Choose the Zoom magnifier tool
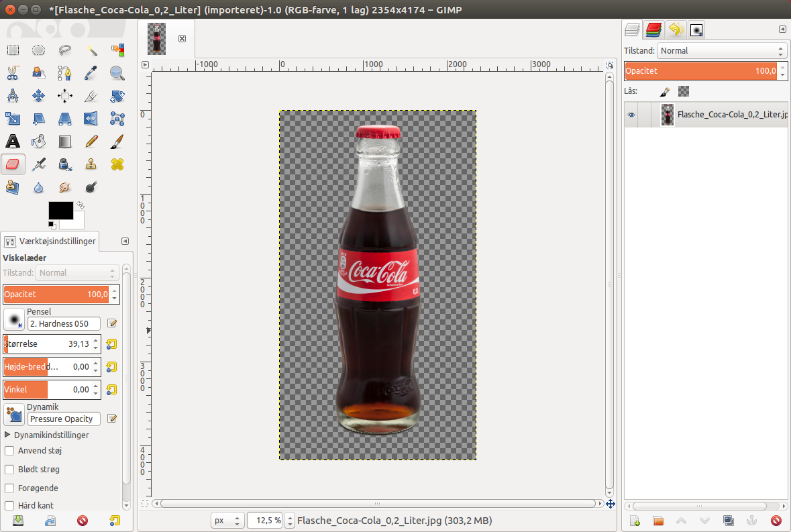The image size is (791, 532). [x=117, y=73]
